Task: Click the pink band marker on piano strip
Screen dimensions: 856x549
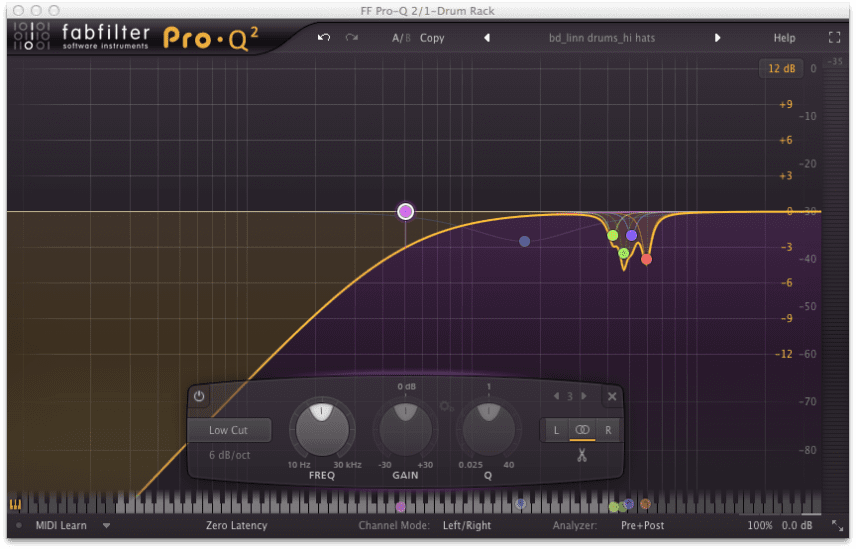Action: 401,507
